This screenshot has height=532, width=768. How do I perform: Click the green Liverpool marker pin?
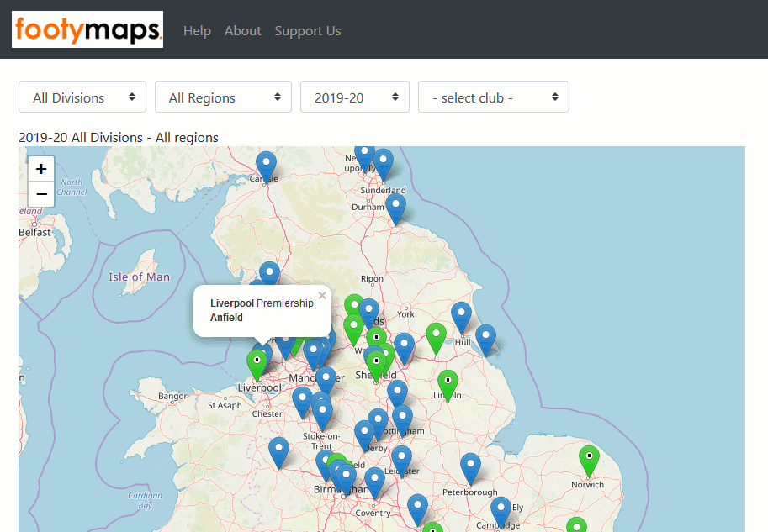(x=257, y=362)
